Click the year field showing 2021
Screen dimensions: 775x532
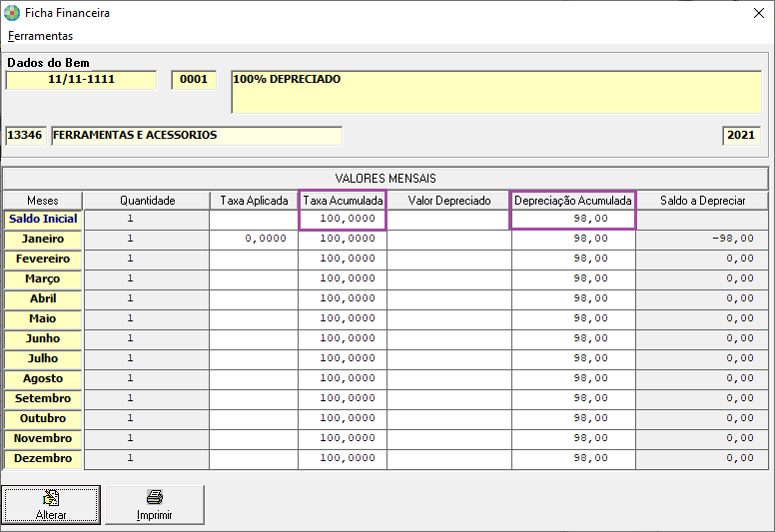tap(741, 135)
